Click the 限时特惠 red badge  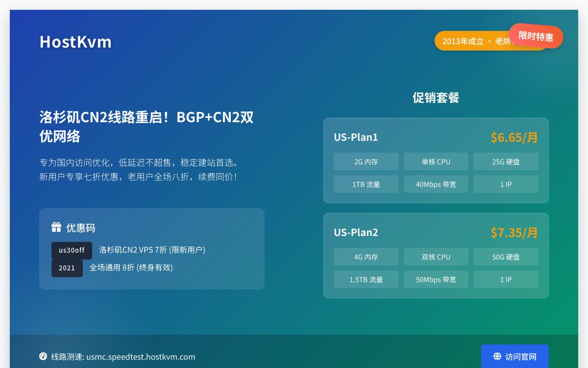point(536,36)
